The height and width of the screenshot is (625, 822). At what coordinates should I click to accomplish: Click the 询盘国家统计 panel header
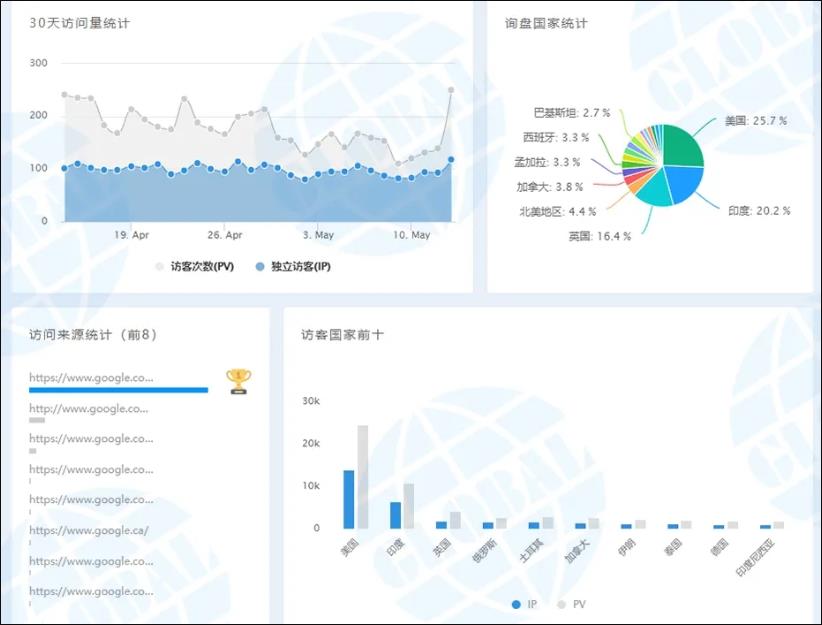[x=545, y=22]
